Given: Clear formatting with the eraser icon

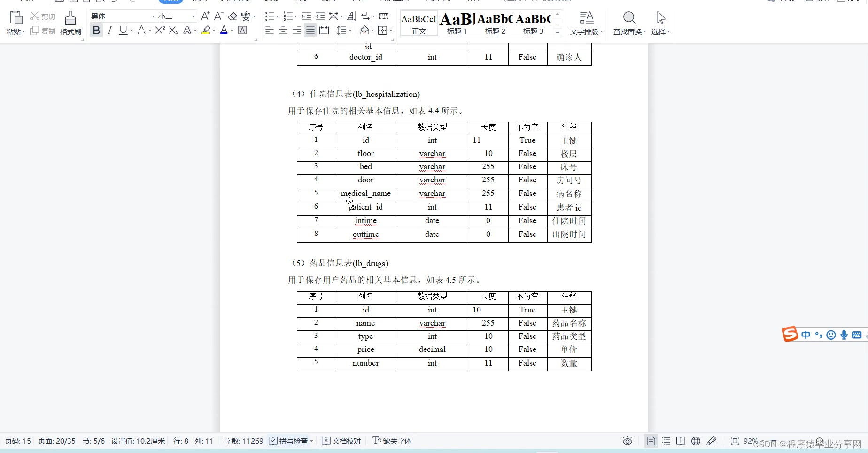Looking at the screenshot, I should pos(232,16).
